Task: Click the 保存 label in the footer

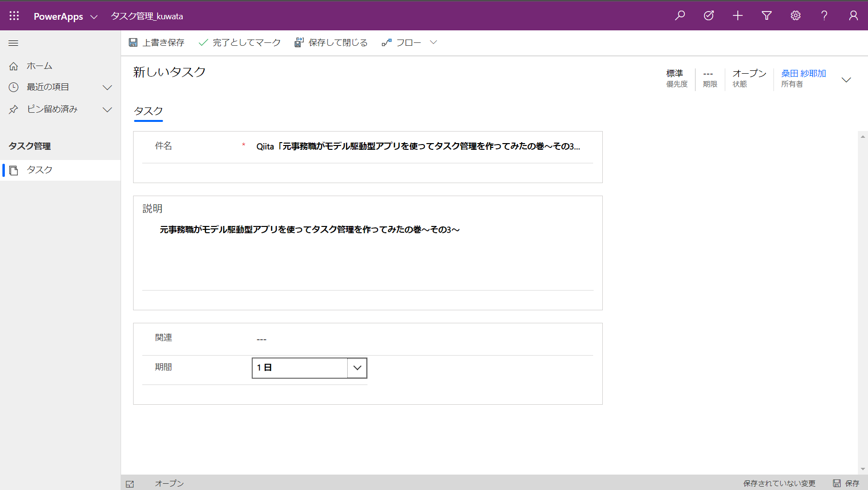Action: click(852, 483)
